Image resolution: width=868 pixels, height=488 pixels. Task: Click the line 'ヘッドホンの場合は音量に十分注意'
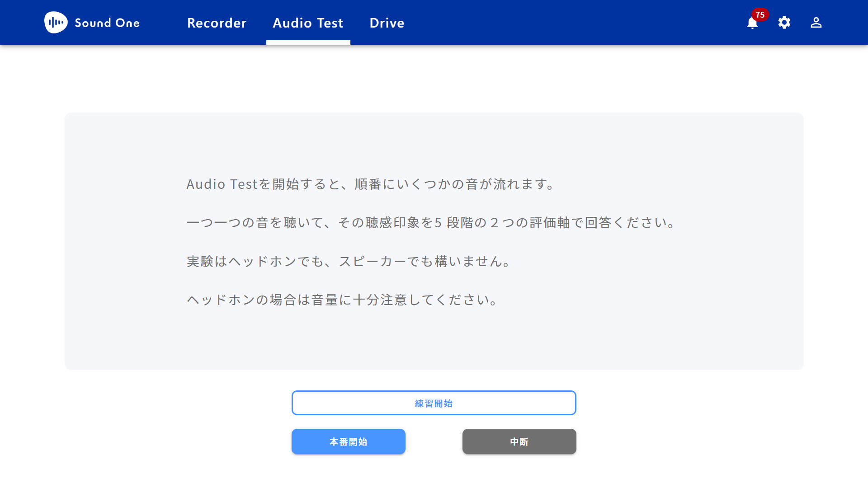(x=343, y=300)
